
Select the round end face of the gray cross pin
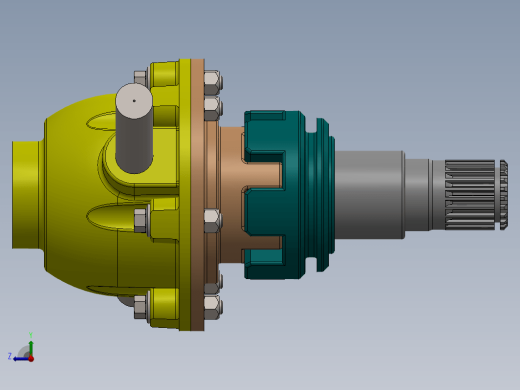pos(134,101)
